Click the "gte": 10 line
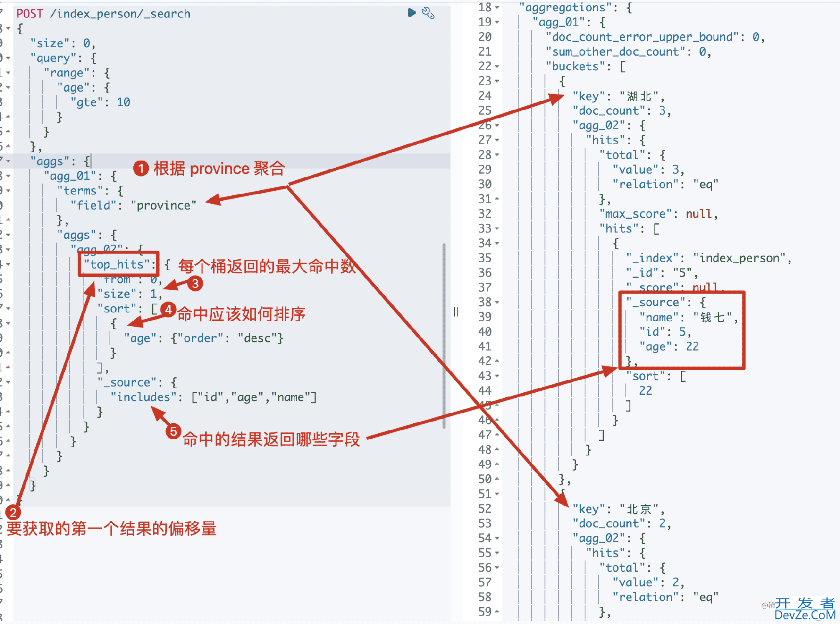Viewport: 840px width, 624px height. click(x=101, y=102)
